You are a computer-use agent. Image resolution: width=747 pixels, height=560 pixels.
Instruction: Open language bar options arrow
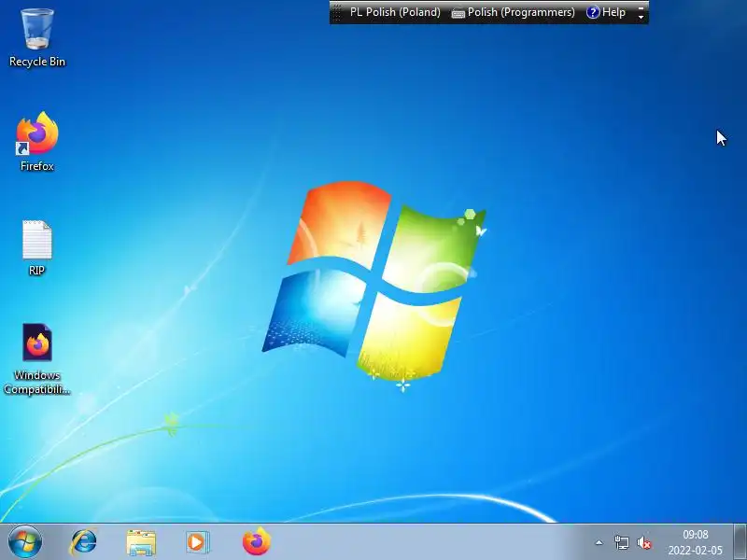[x=641, y=17]
